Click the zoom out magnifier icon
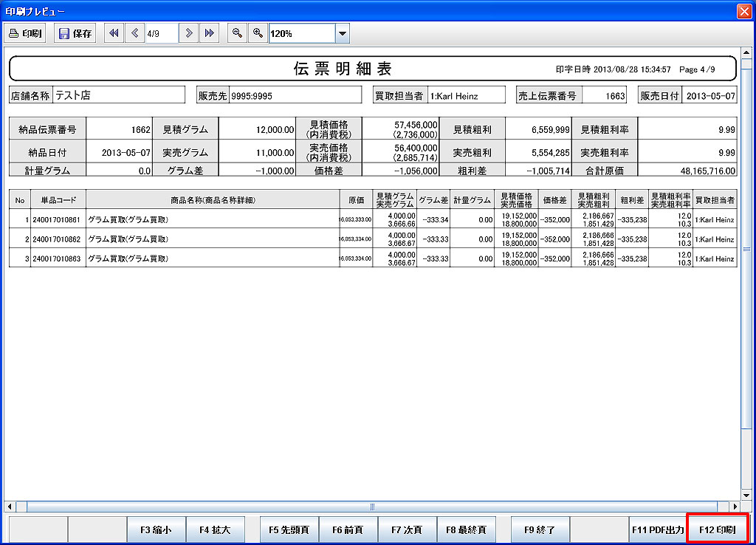This screenshot has height=545, width=756. [x=237, y=33]
